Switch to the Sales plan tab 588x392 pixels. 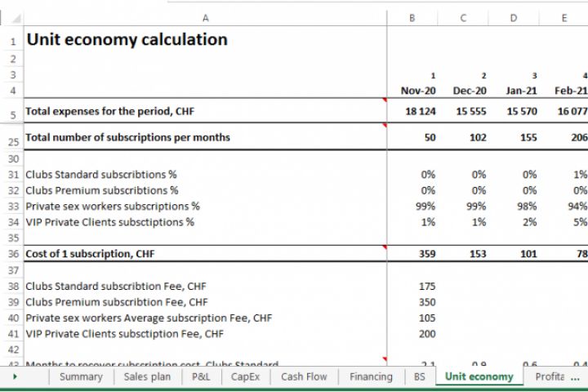click(x=147, y=377)
